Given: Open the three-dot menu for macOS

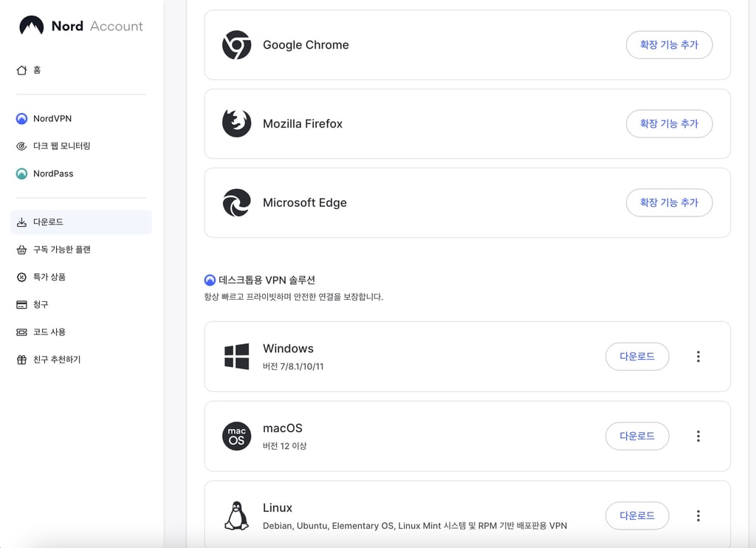Looking at the screenshot, I should click(x=698, y=436).
